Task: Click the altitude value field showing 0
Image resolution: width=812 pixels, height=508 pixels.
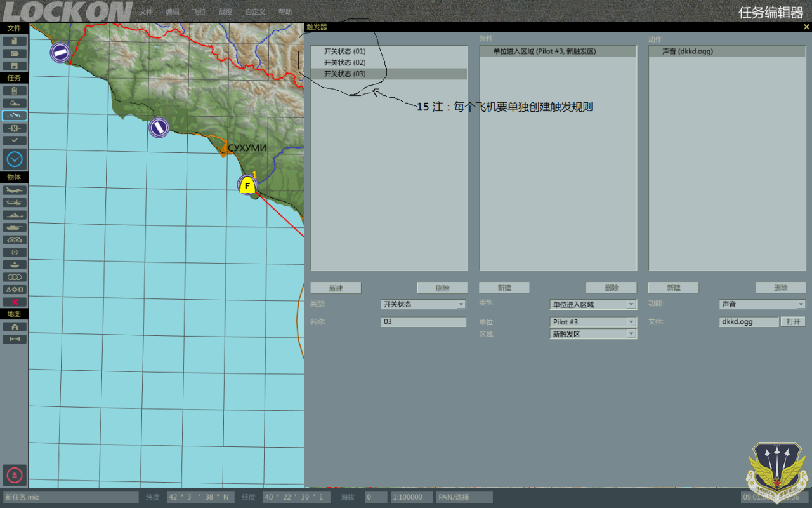Action: coord(376,497)
